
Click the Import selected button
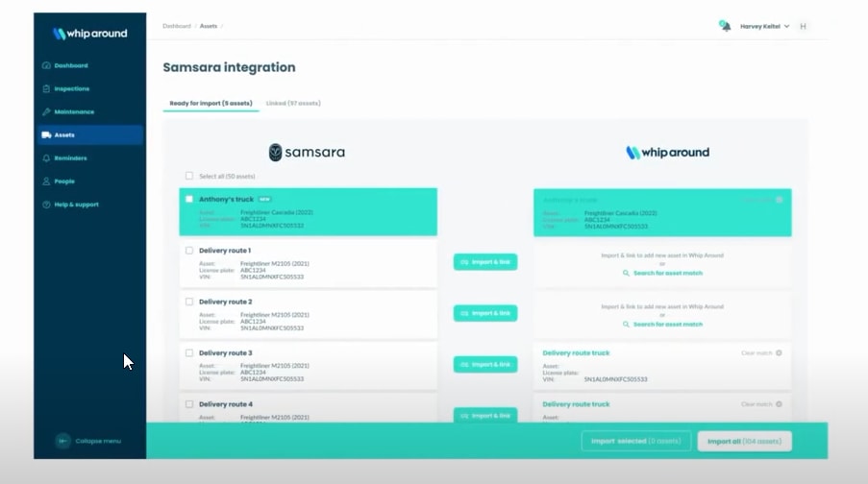tap(636, 442)
